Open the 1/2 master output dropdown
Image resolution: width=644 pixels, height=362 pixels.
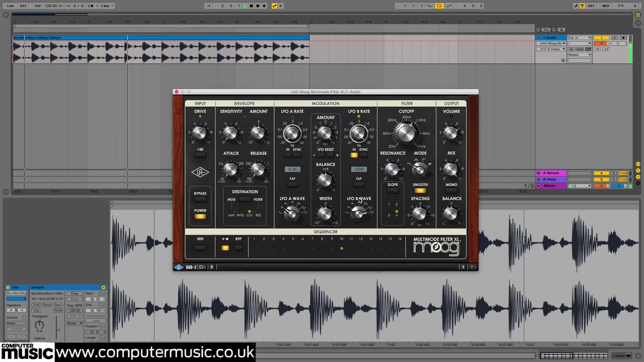[x=579, y=186]
